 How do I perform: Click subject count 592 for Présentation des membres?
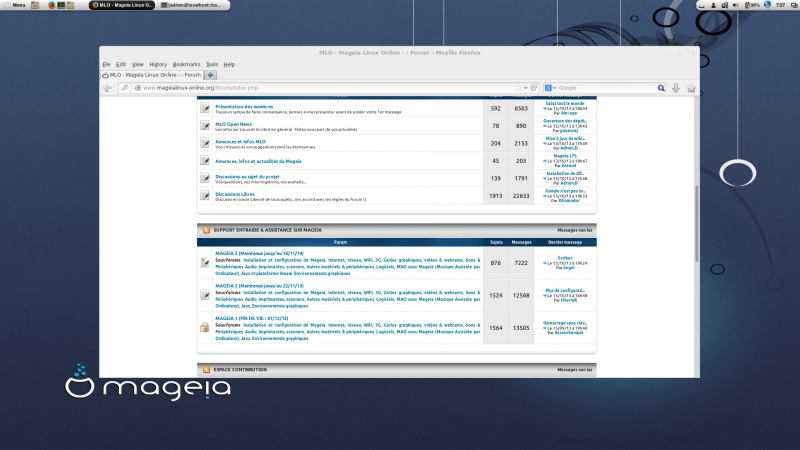coord(495,108)
